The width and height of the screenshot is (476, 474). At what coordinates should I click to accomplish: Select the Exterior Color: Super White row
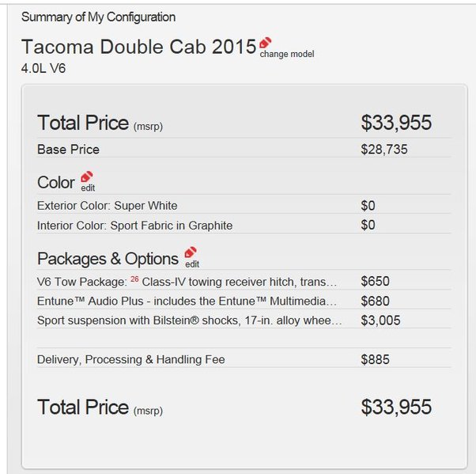(x=244, y=206)
